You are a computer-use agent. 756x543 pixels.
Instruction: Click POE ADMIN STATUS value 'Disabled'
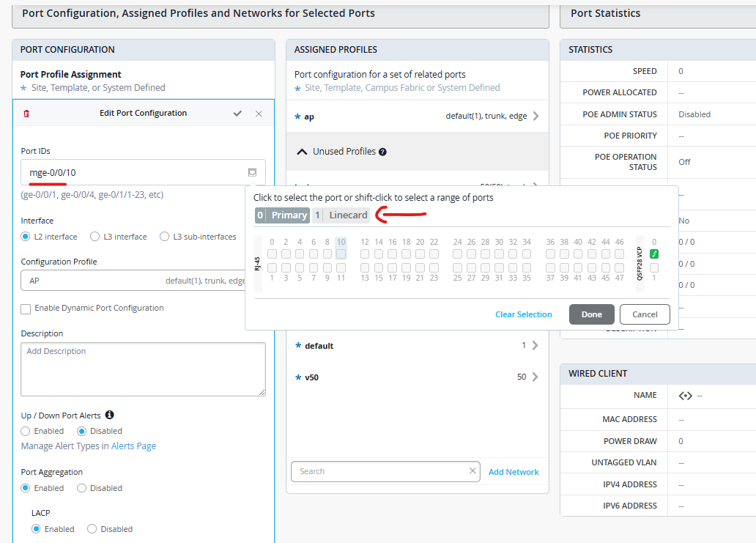pyautogui.click(x=694, y=114)
